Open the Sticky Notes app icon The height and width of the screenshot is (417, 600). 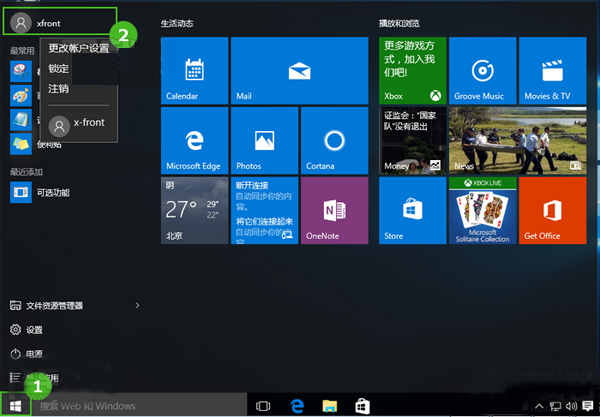point(21,144)
